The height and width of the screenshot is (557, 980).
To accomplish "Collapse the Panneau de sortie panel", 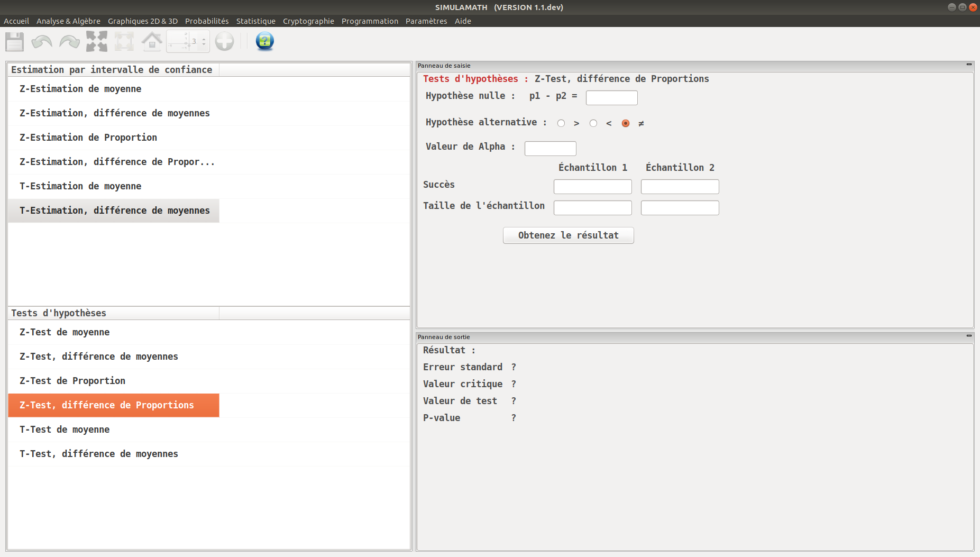I will point(969,336).
